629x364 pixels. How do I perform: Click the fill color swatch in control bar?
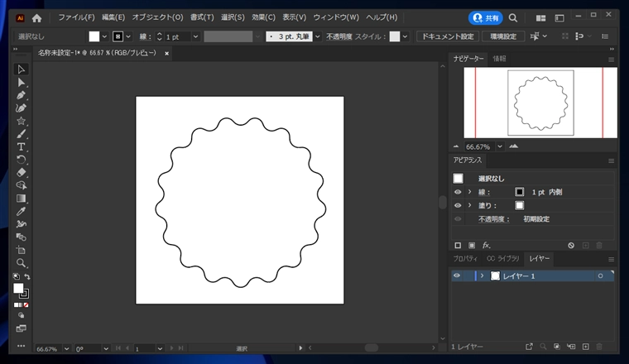pyautogui.click(x=94, y=36)
